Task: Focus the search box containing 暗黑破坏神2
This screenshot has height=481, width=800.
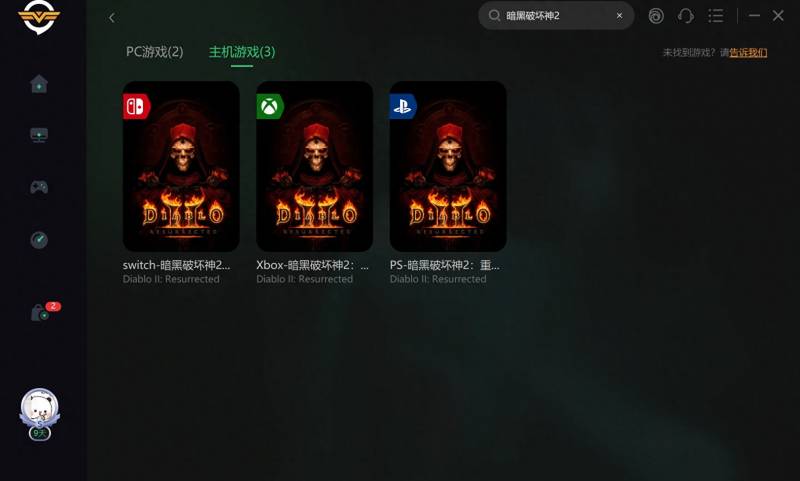Action: click(556, 16)
